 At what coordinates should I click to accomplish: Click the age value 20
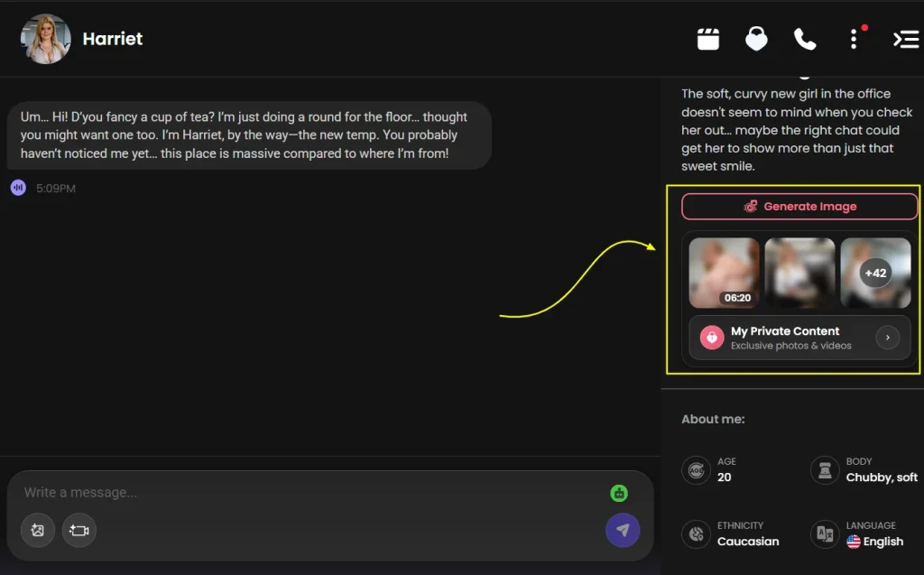[x=725, y=478]
